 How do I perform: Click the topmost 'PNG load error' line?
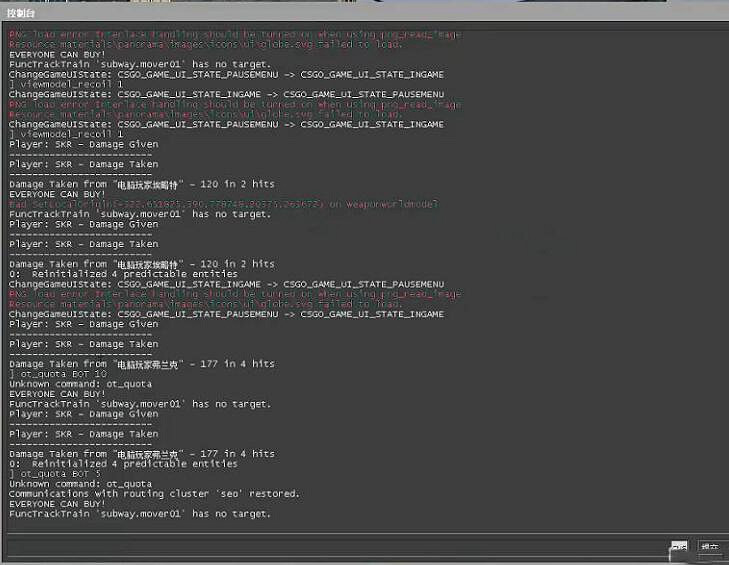click(235, 35)
